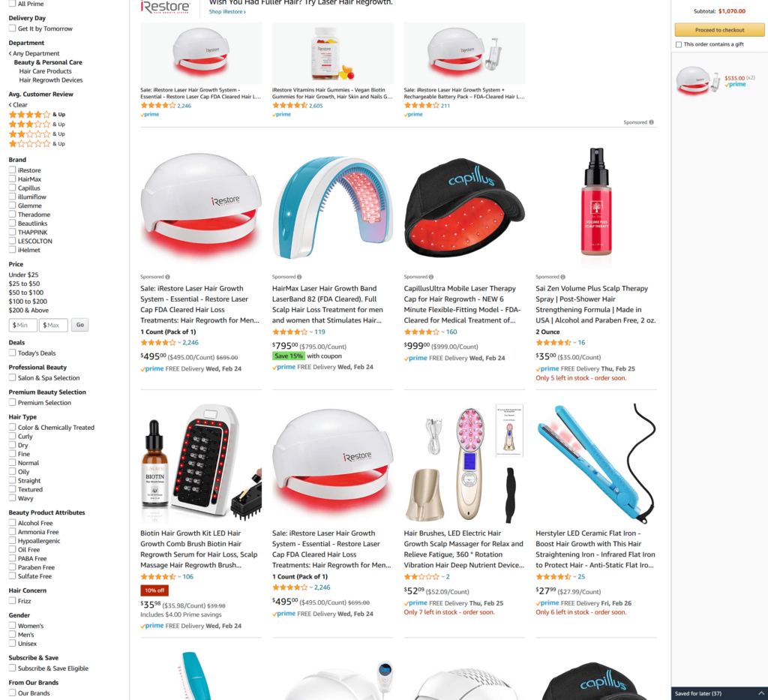The image size is (768, 700).
Task: Clear the Avg. Customer Review filter
Action: [x=18, y=105]
